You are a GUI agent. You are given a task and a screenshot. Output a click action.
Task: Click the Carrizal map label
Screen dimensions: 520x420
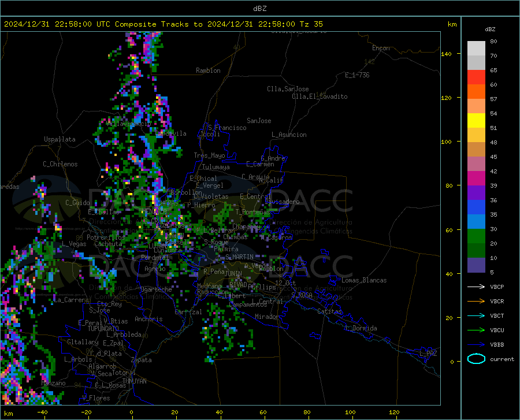click(x=188, y=312)
